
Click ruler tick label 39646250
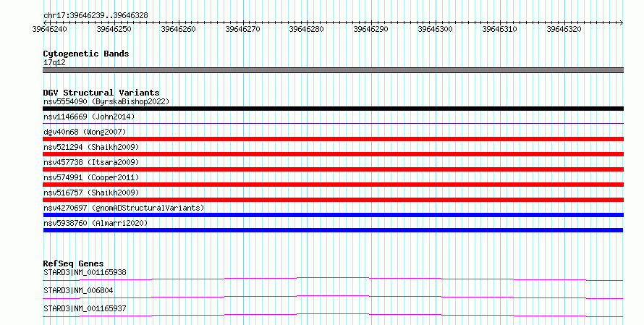[114, 29]
